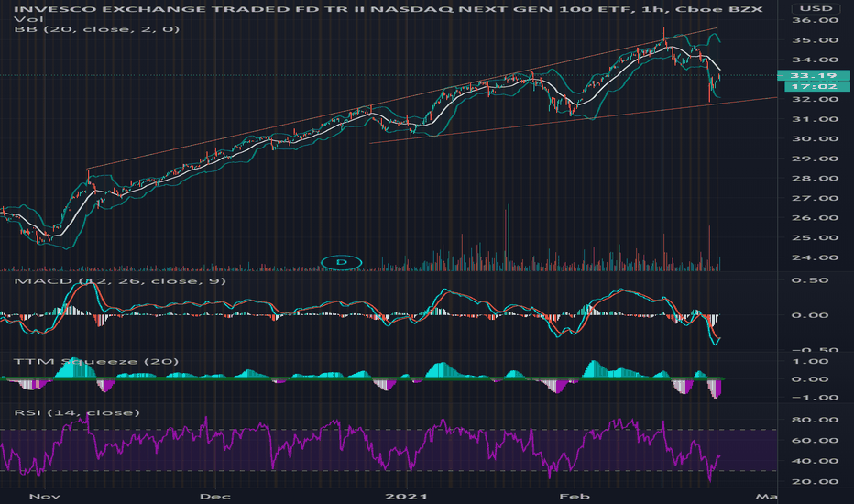Click the tallest volume bar in January
Image resolution: width=854 pixels, height=504 pixels.
pyautogui.click(x=508, y=237)
